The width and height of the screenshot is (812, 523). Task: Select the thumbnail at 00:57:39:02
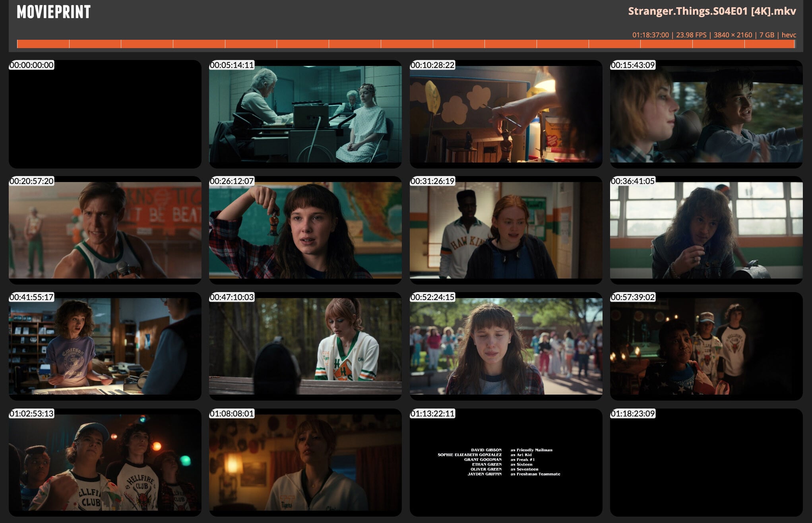click(x=706, y=347)
